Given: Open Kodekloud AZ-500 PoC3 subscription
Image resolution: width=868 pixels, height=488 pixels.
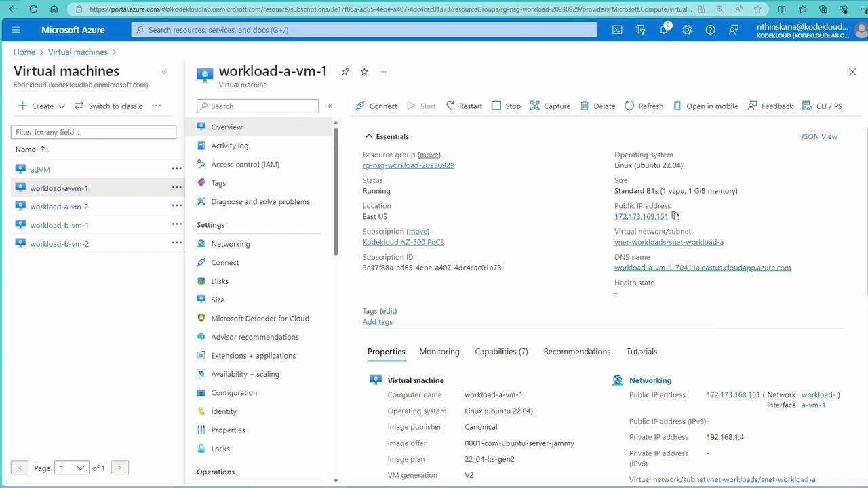Looking at the screenshot, I should pos(403,242).
